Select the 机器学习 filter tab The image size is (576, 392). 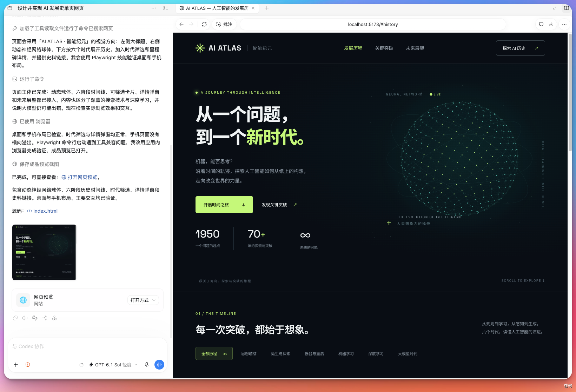[x=346, y=354]
